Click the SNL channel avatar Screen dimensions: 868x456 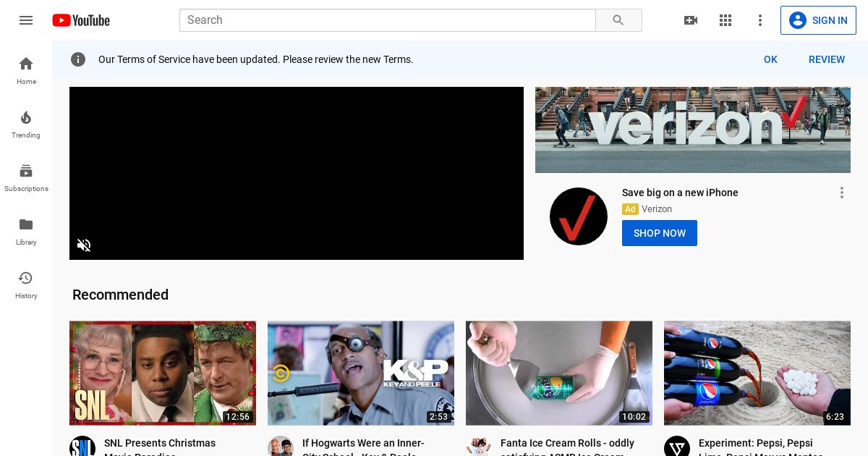[x=82, y=447]
